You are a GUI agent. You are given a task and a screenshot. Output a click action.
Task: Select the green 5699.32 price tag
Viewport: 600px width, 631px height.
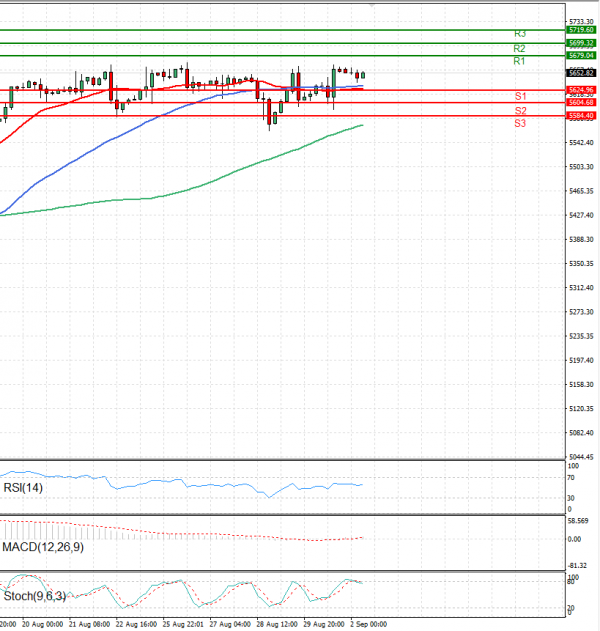(581, 43)
